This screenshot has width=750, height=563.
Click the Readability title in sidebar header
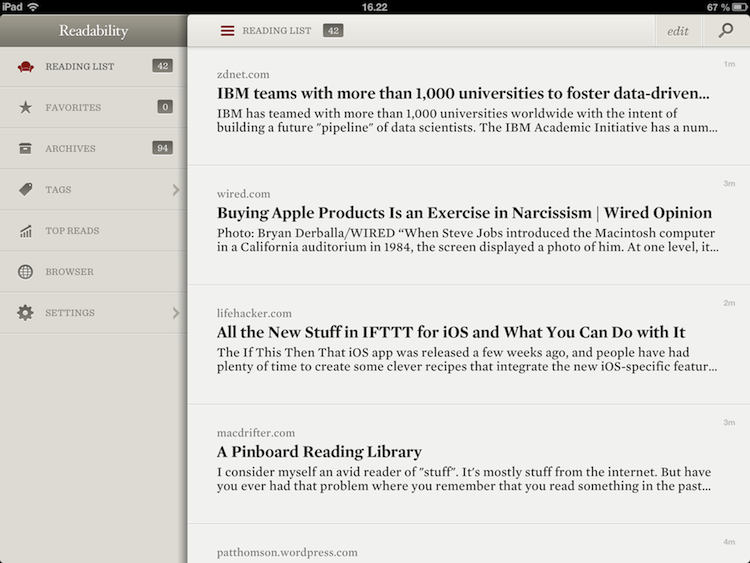point(94,31)
